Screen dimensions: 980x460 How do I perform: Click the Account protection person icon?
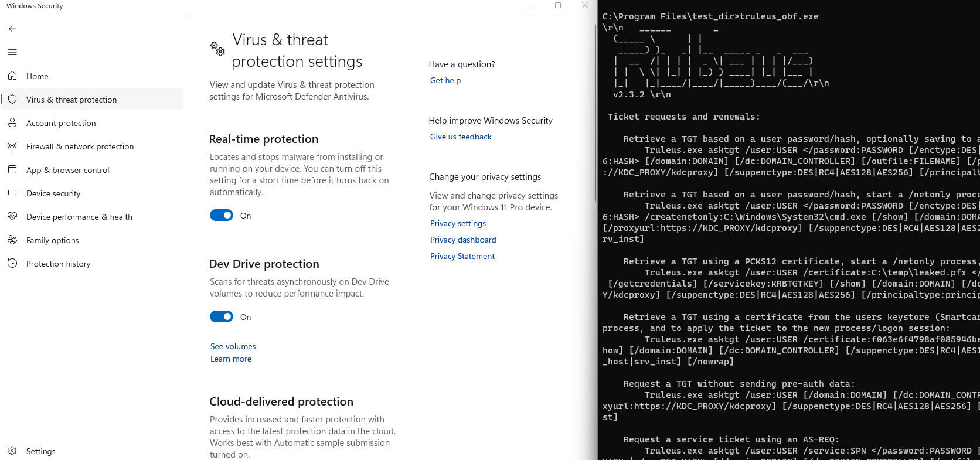12,122
